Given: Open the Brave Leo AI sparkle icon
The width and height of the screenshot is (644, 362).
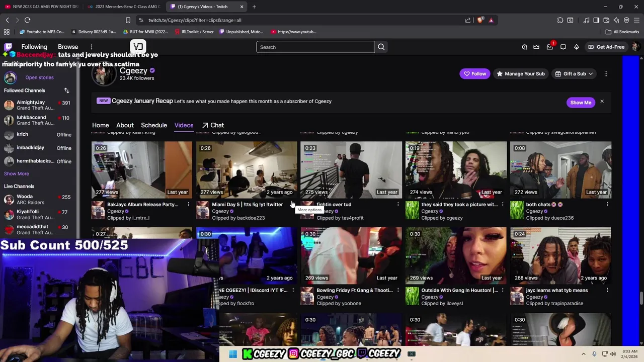Looking at the screenshot, I should [616, 20].
